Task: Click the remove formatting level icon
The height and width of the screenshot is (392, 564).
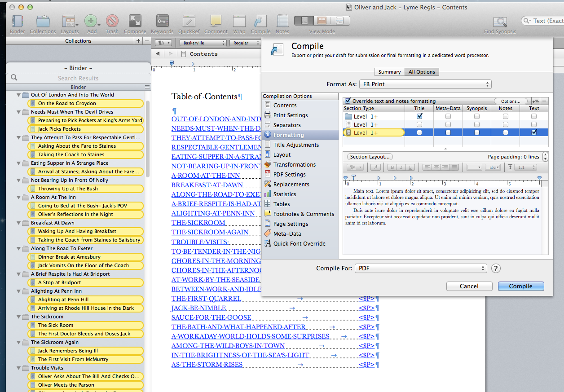Action: [x=544, y=101]
